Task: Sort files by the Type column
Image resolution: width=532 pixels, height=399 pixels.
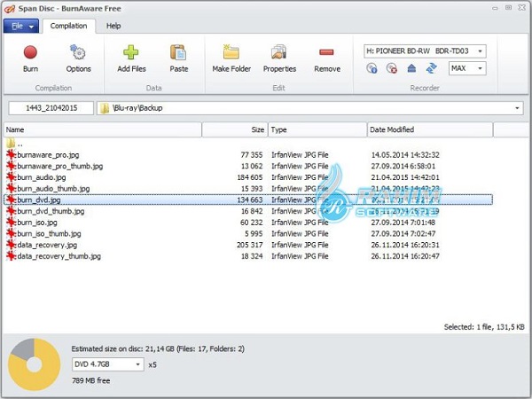Action: click(317, 129)
